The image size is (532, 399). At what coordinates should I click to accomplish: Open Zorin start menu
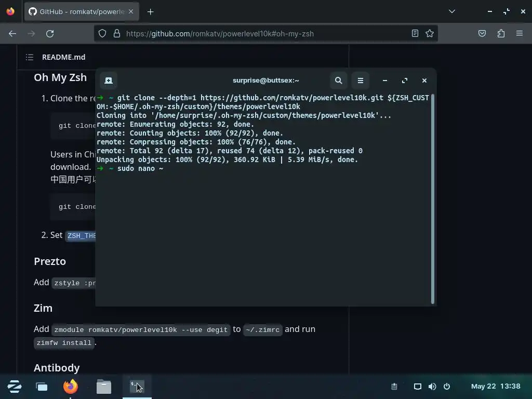[15, 387]
